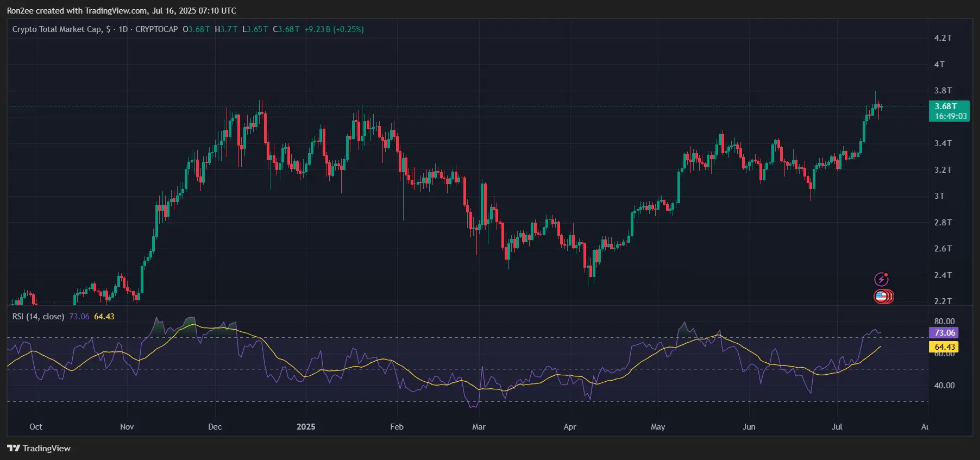This screenshot has width=980, height=460.
Task: Click the open value O3.68T
Action: tap(196, 29)
